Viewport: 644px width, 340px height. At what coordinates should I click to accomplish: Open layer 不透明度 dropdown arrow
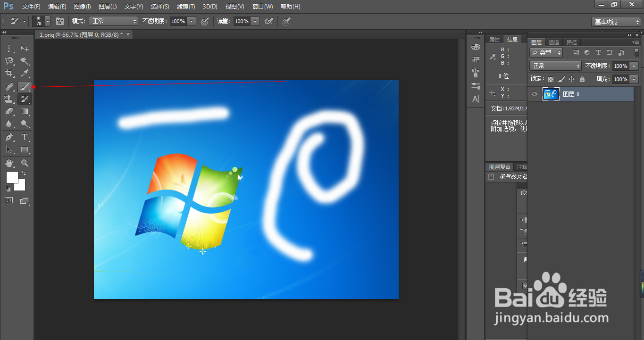(634, 66)
